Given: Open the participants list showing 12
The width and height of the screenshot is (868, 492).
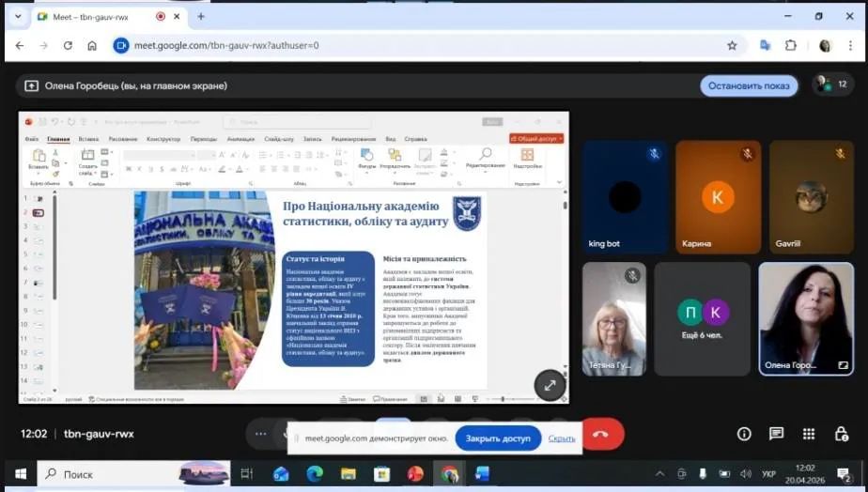Looking at the screenshot, I should (832, 85).
